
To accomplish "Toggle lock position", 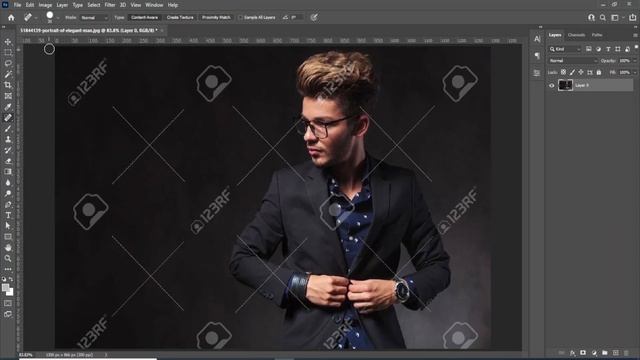I will point(581,72).
